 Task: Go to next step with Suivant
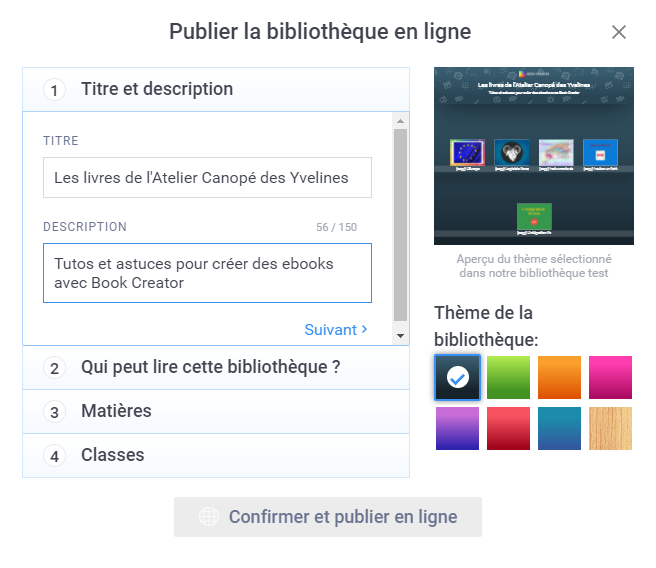(336, 330)
